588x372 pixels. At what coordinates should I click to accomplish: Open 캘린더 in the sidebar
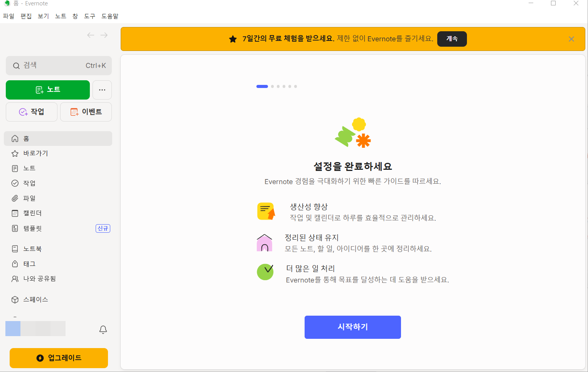[x=58, y=213]
